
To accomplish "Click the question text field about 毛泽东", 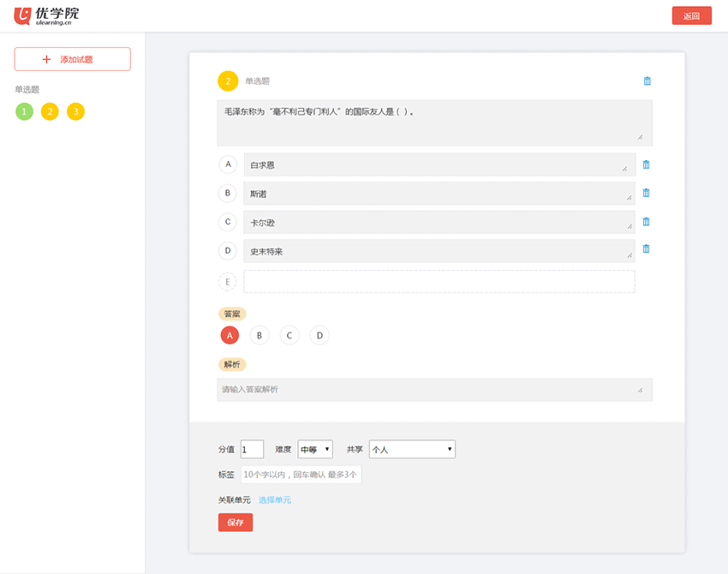I will click(434, 123).
